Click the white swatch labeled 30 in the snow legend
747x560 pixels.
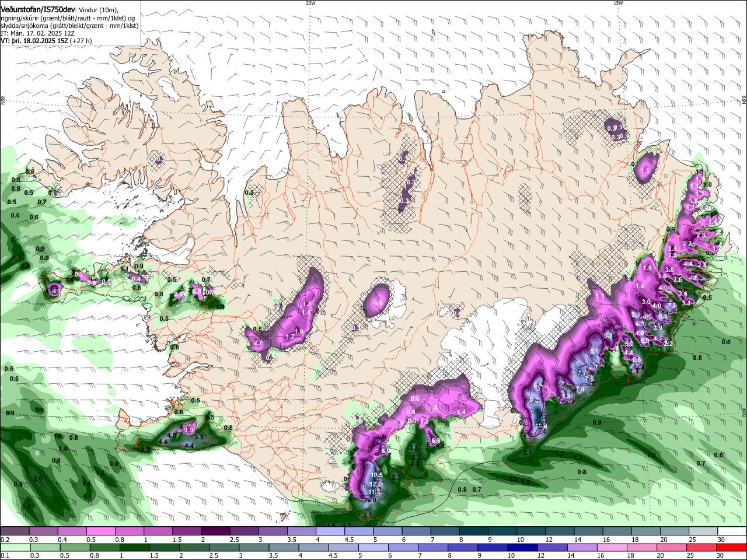732,531
